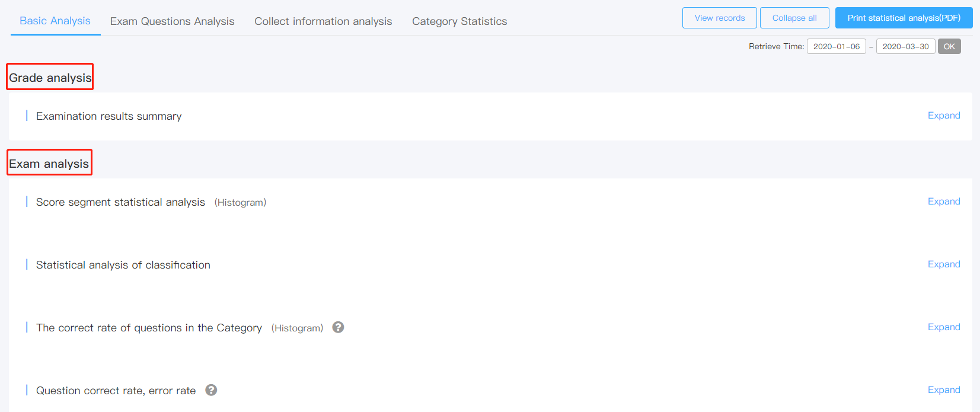Expand Statistical analysis of classification
Viewport: 980px width, 412px height.
click(x=944, y=264)
